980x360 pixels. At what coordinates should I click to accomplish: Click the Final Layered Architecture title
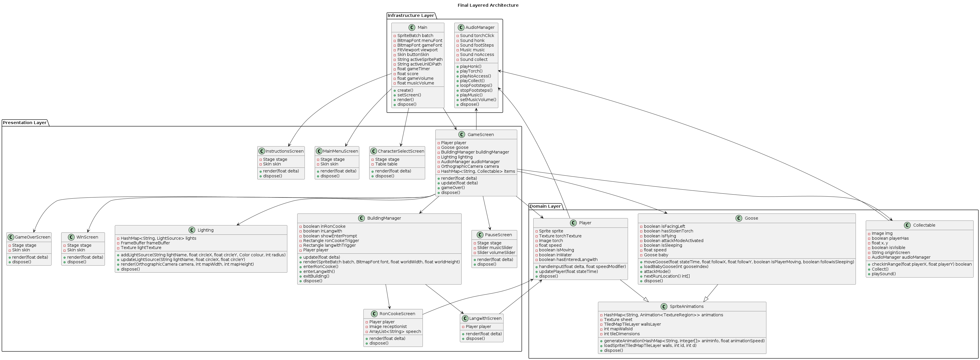(x=488, y=5)
